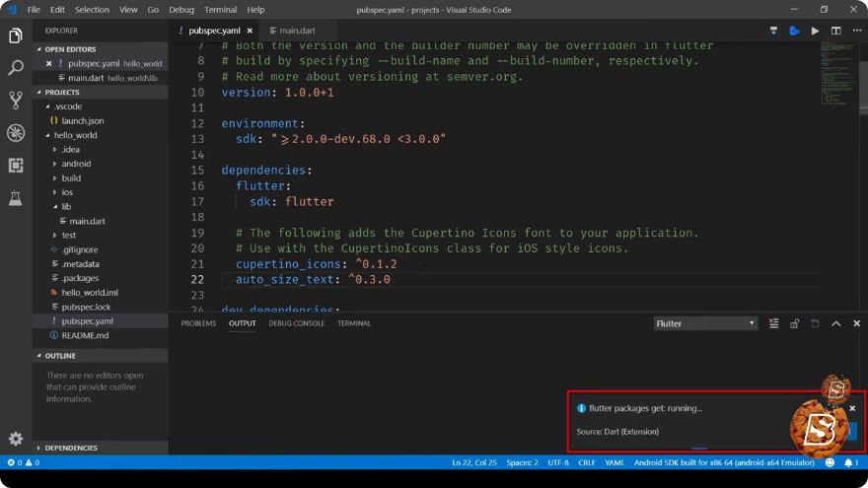The image size is (868, 488).
Task: Click the split editor icon
Action: [835, 31]
